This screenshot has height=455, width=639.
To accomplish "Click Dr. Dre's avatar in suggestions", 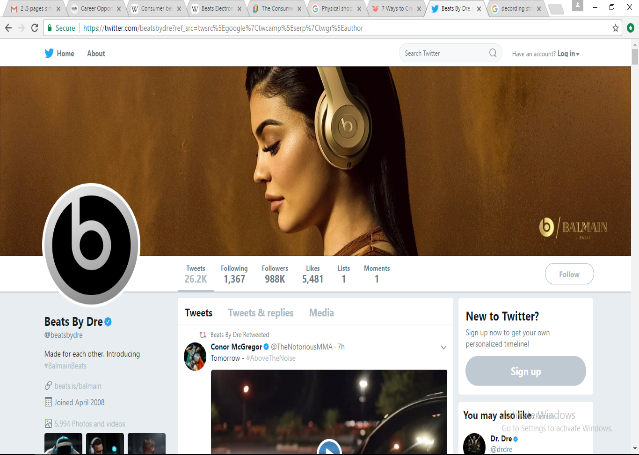I will (475, 443).
